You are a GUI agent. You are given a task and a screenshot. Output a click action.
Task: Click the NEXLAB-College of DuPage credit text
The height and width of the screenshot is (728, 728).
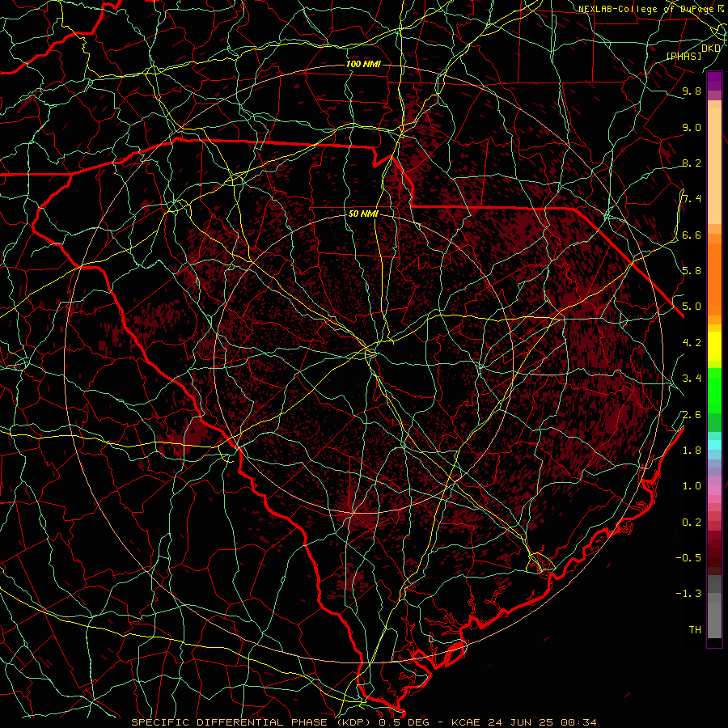(x=645, y=9)
